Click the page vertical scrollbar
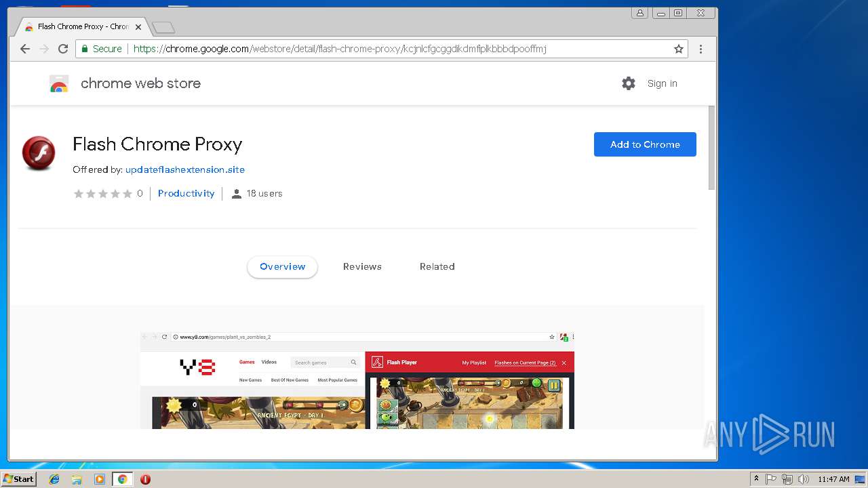Viewport: 868px width, 488px height. 711,149
